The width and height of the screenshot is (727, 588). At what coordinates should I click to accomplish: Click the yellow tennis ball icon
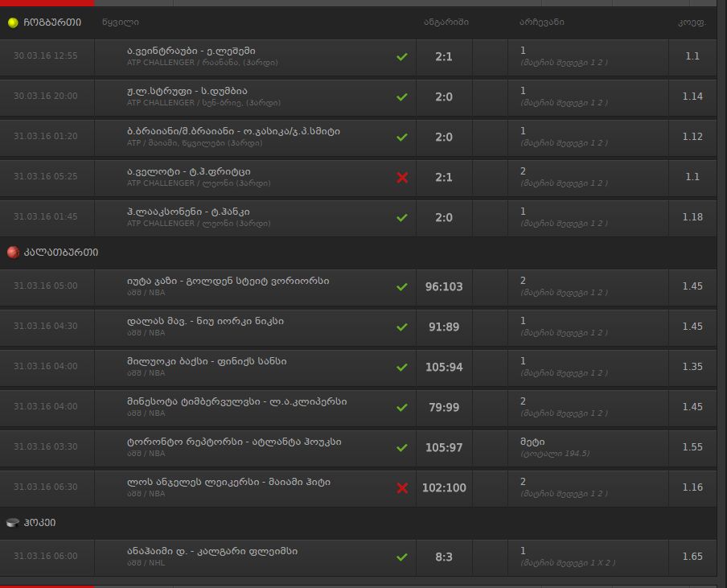(x=13, y=23)
